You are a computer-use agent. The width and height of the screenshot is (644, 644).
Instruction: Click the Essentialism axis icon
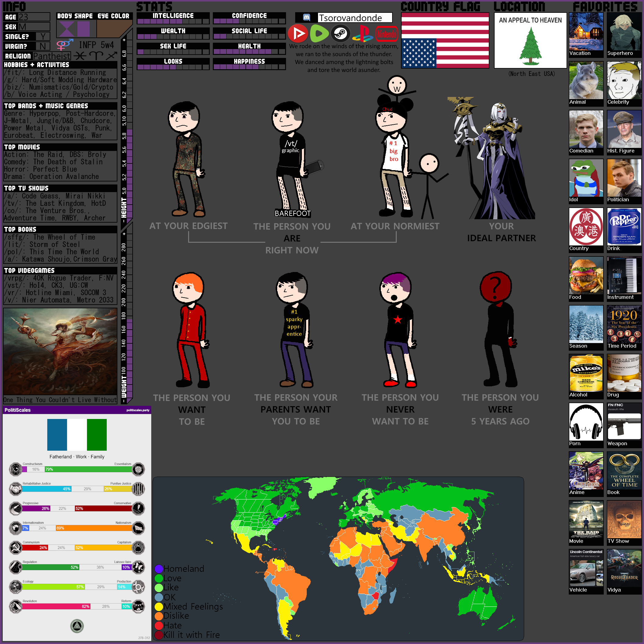coord(138,469)
